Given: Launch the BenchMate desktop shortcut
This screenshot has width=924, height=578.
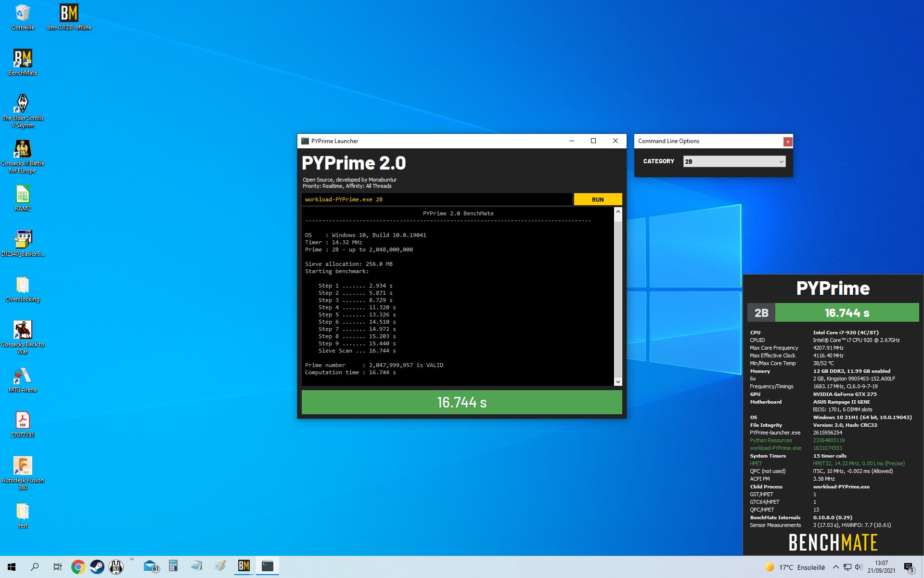Looking at the screenshot, I should (x=23, y=63).
